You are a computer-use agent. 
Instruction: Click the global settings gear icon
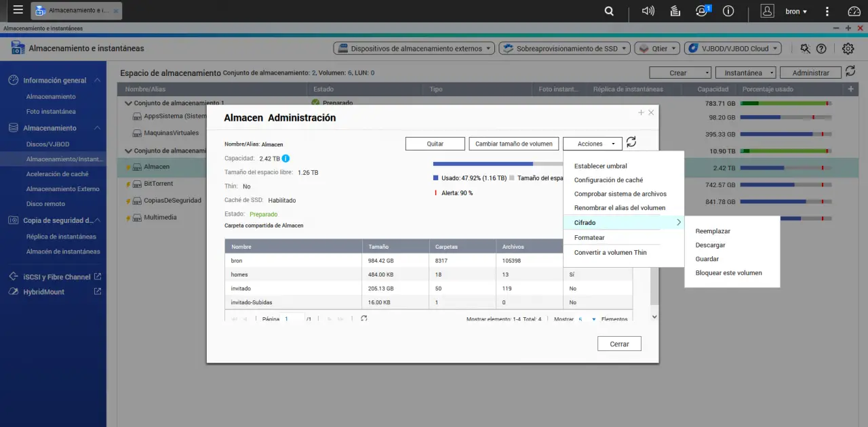(x=848, y=49)
